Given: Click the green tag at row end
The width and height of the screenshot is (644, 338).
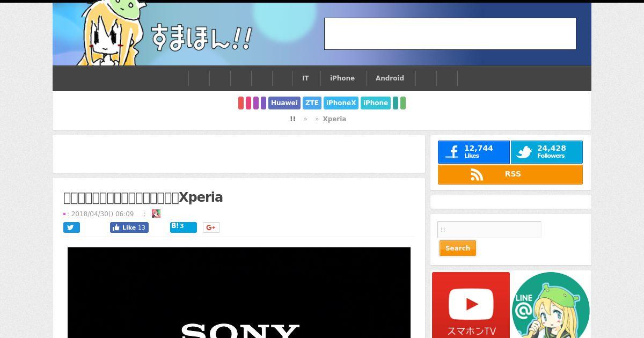Looking at the screenshot, I should 403,103.
